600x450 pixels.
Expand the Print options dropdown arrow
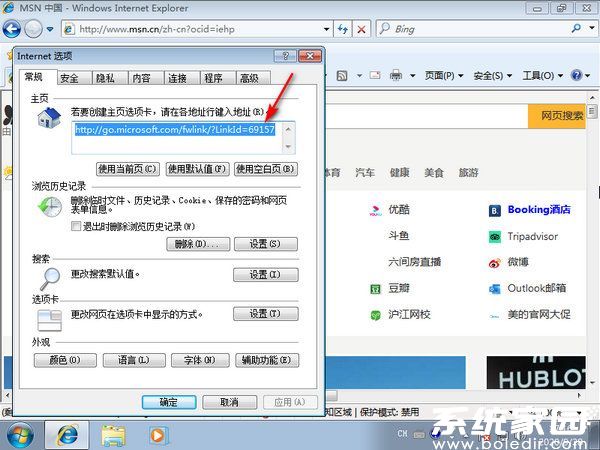point(412,76)
